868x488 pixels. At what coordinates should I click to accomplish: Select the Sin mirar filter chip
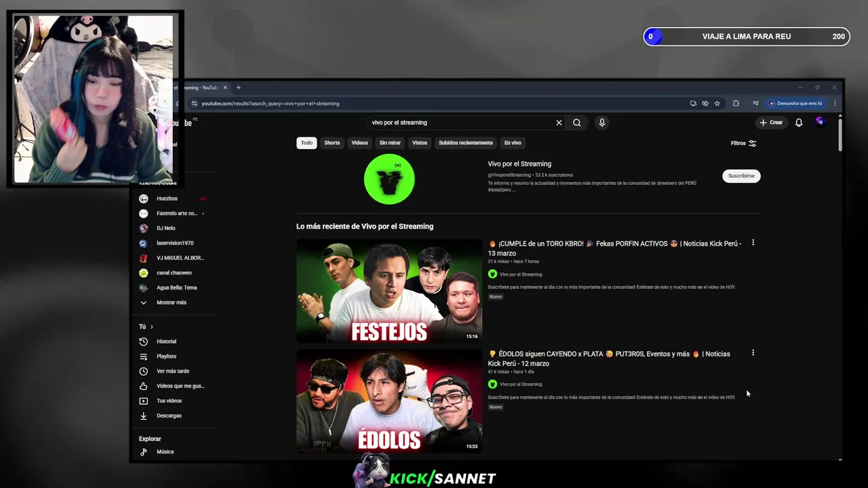coord(390,143)
